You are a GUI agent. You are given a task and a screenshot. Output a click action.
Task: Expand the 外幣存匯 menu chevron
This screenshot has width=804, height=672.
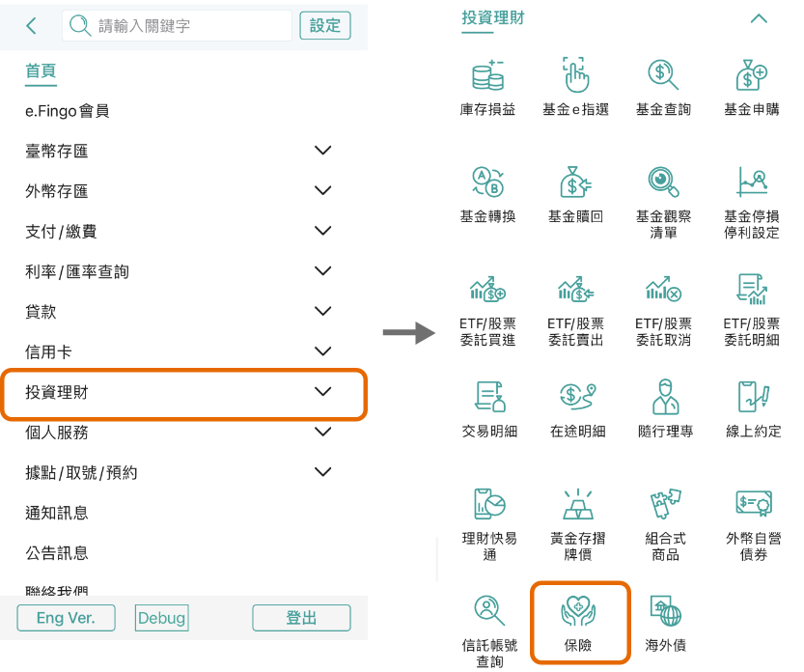tap(322, 190)
